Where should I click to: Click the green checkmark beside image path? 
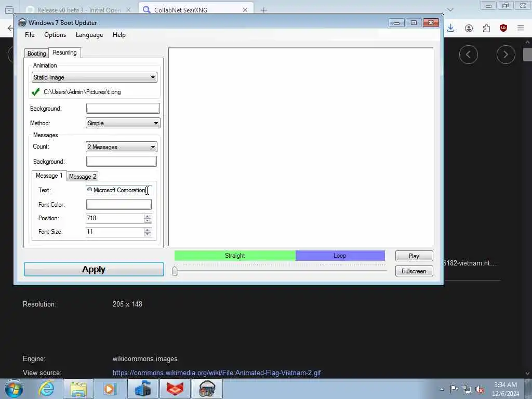(36, 92)
